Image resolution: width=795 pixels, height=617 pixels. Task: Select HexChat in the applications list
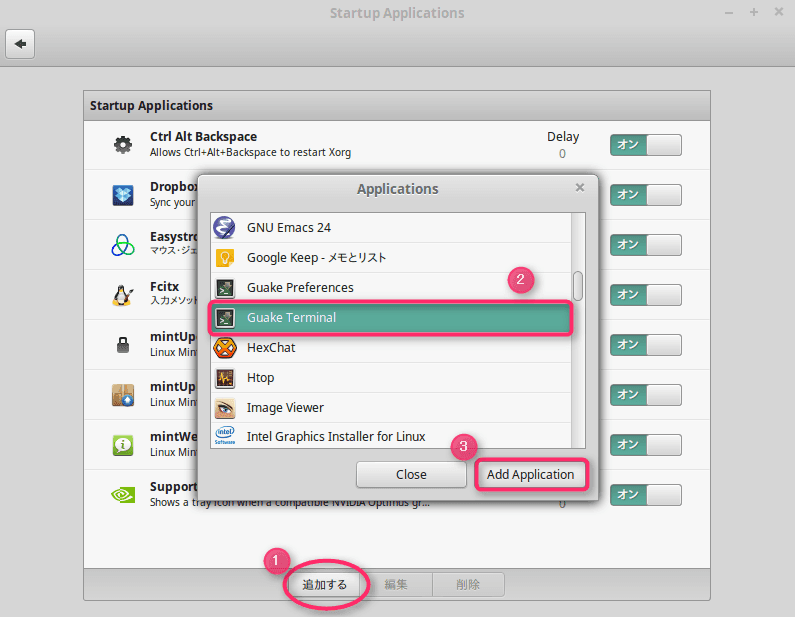pyautogui.click(x=391, y=348)
